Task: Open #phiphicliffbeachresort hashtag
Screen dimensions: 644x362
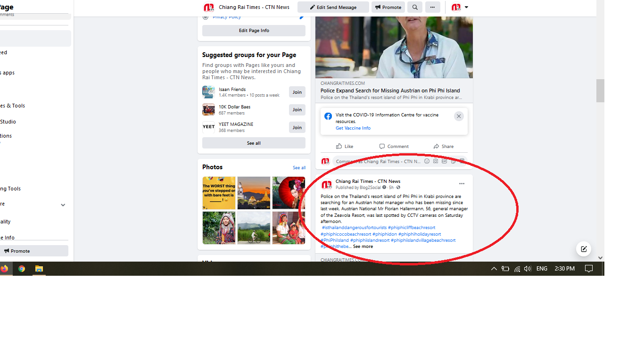Action: (412, 228)
